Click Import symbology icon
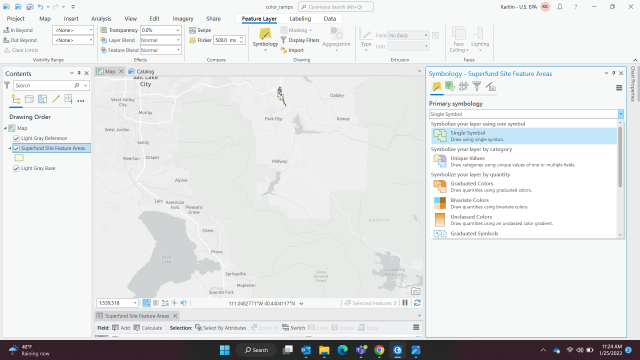This screenshot has height=360, width=640. [x=284, y=50]
